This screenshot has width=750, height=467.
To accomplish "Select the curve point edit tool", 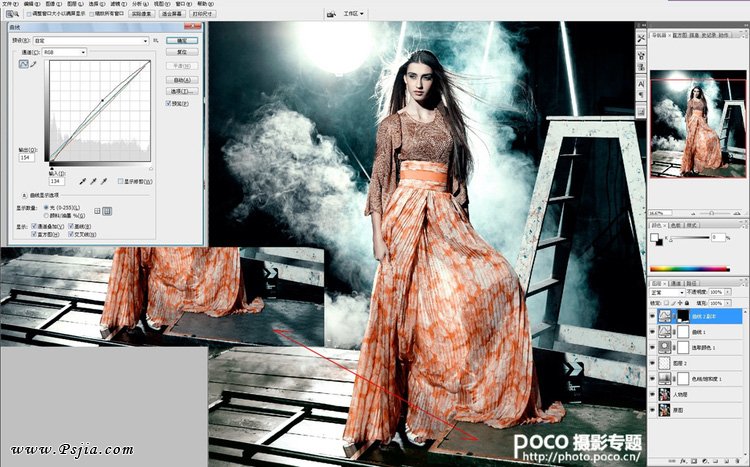I will (24, 63).
